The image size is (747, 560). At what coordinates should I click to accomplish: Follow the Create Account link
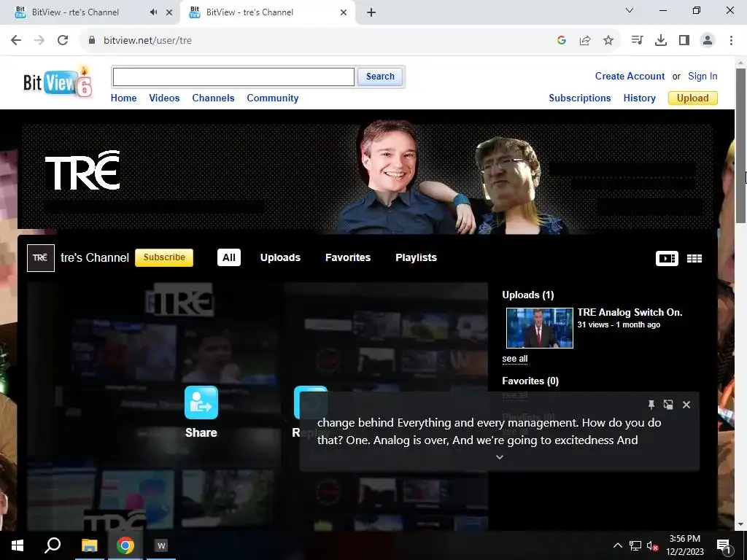pos(630,76)
